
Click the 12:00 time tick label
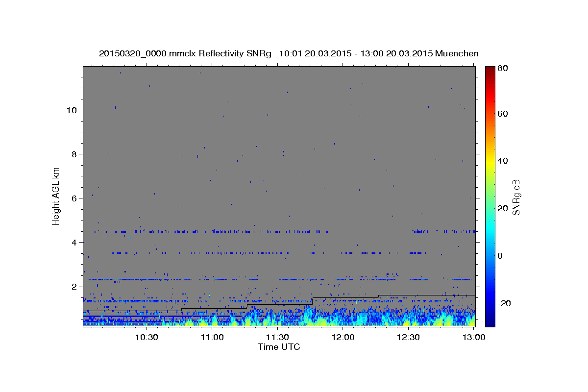(343, 337)
